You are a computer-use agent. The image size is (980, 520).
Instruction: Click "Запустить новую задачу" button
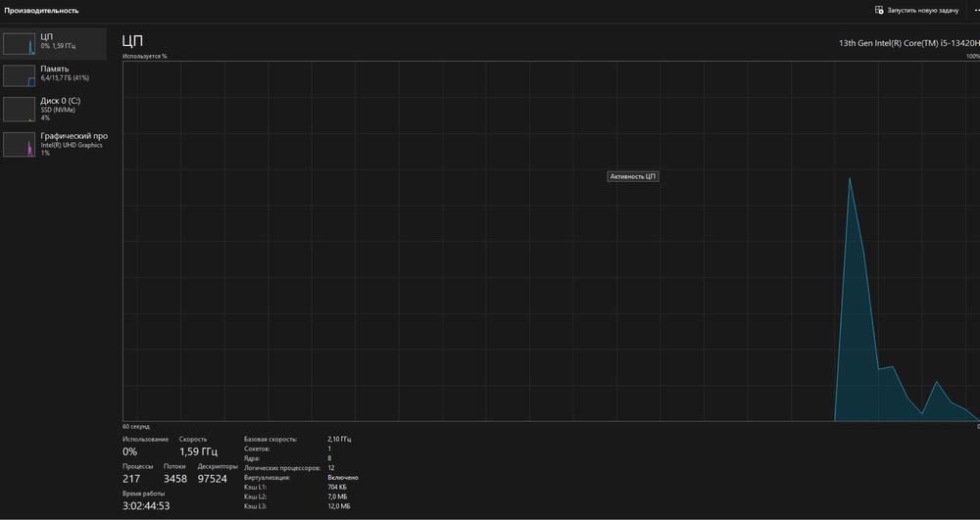point(916,11)
